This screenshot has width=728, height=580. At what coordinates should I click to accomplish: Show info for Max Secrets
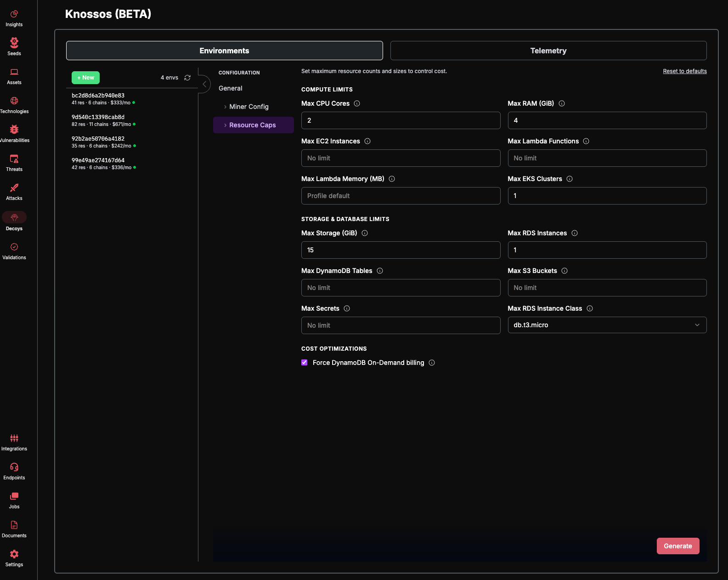point(347,308)
